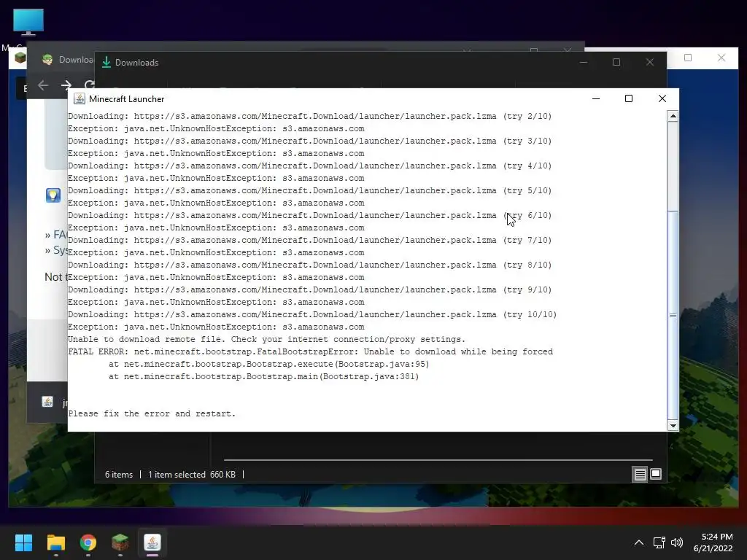747x560 pixels.
Task: Open the clock and calendar flyout
Action: coord(713,542)
